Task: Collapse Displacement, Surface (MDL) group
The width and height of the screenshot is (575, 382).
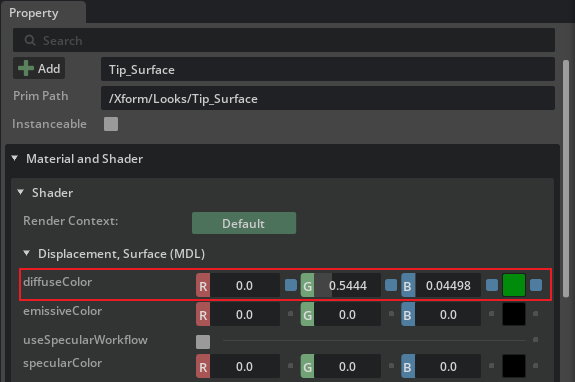Action: tap(26, 253)
